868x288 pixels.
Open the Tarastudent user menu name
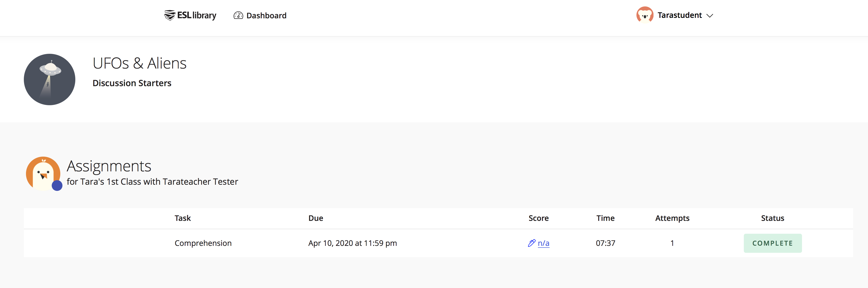click(679, 15)
